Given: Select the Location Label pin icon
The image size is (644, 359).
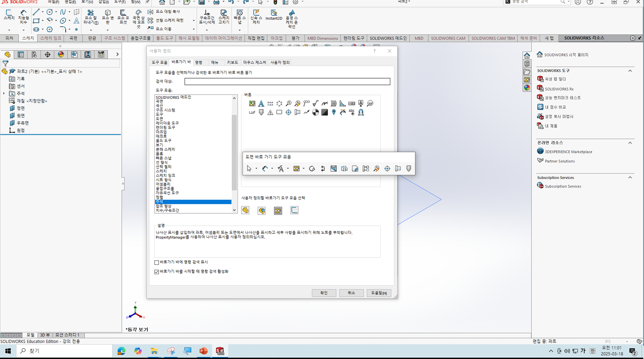Looking at the screenshot, I should (x=334, y=112).
